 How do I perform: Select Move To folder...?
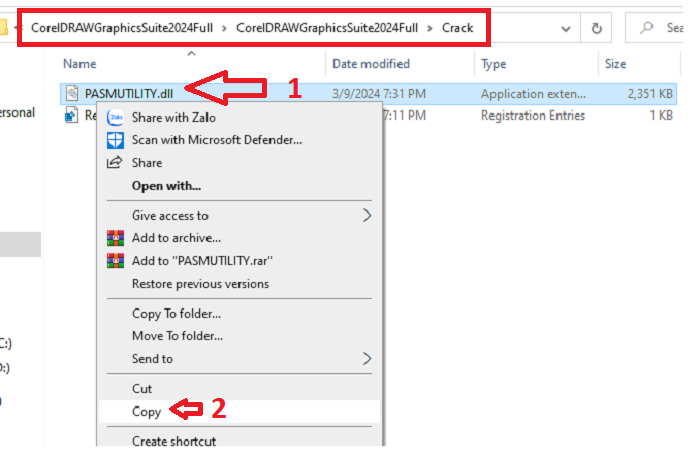(x=177, y=336)
